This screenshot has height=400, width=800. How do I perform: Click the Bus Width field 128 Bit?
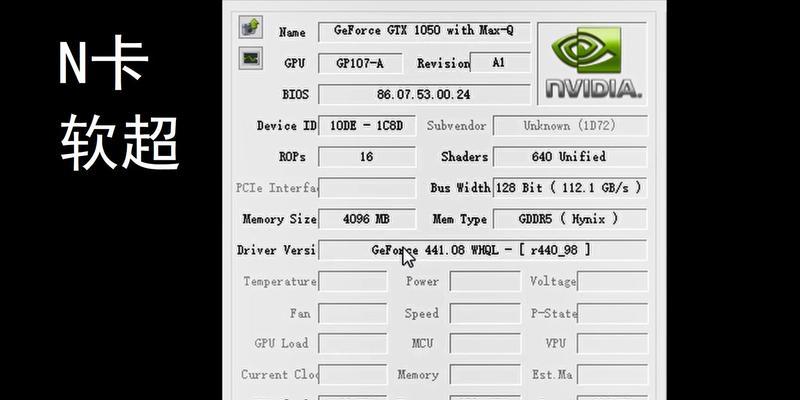569,188
